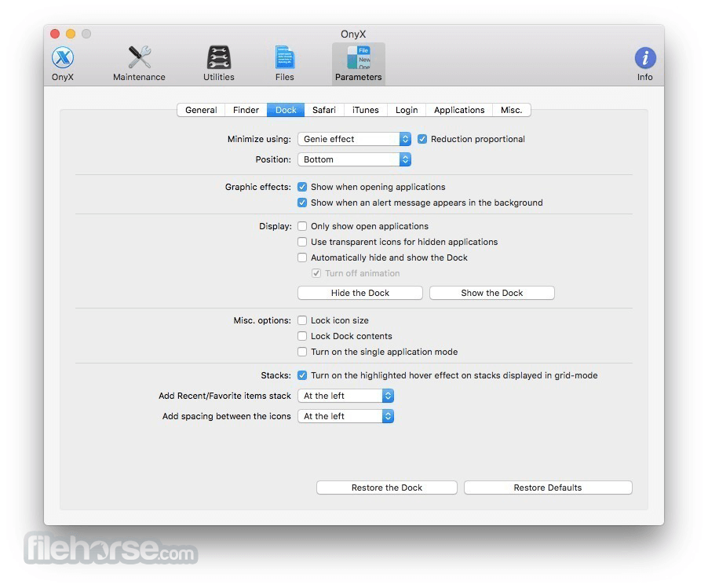708x588 pixels.
Task: Toggle highlighted hover effect on stacks
Action: pyautogui.click(x=302, y=375)
